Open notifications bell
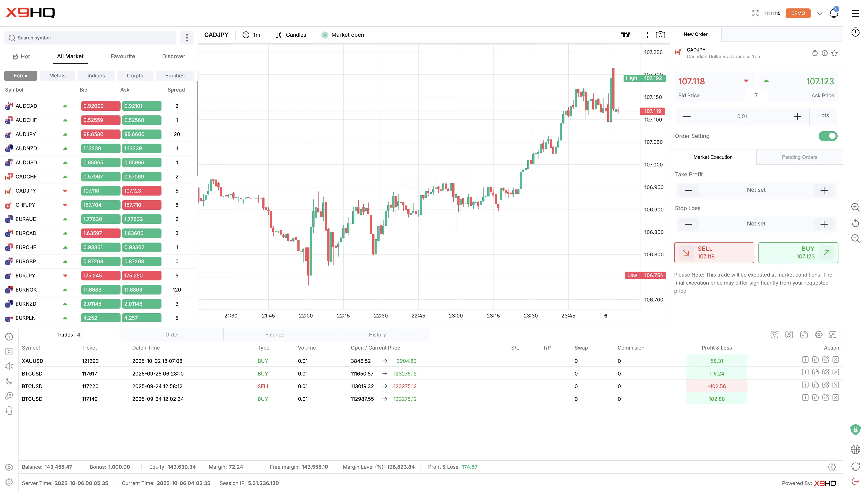 [833, 13]
